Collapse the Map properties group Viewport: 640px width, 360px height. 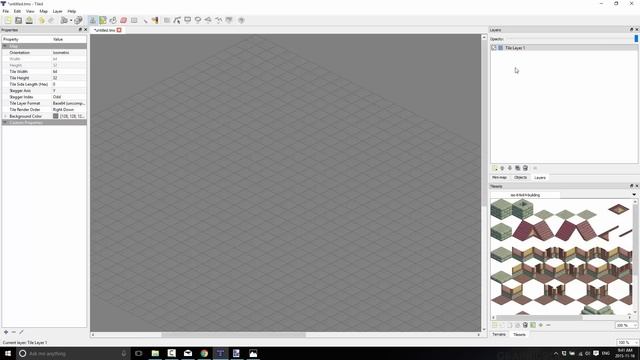(5, 46)
